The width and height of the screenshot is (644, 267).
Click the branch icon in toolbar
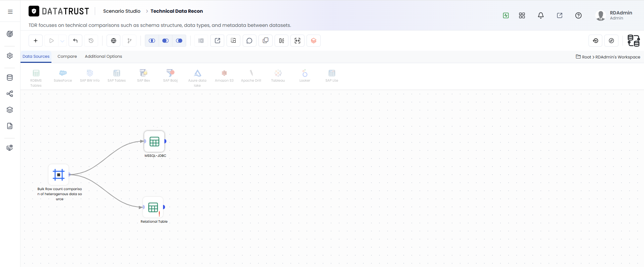[x=129, y=41]
